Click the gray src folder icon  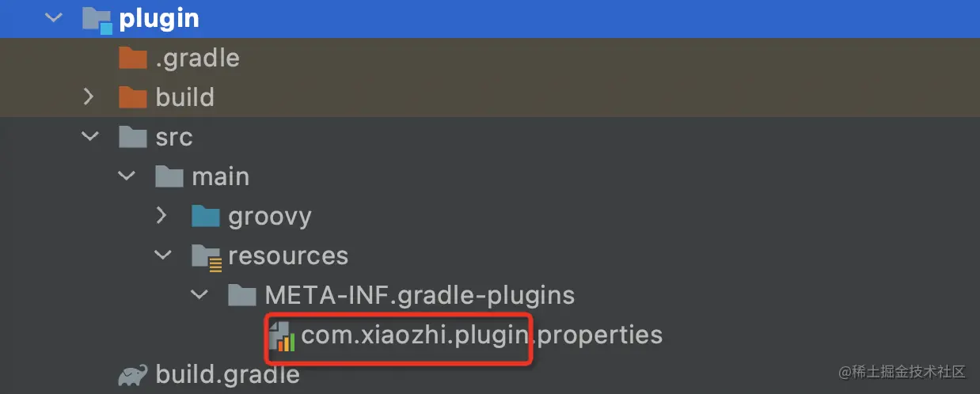coord(132,137)
